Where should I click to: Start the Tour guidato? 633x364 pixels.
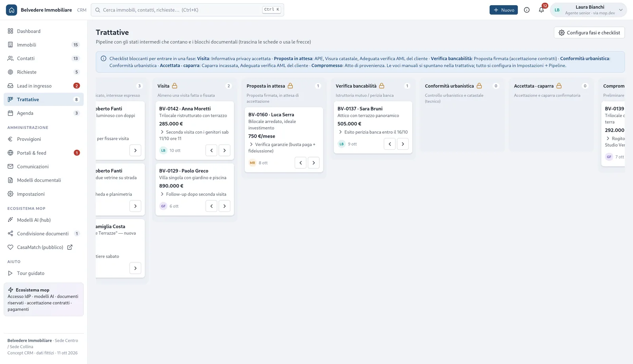pos(44,273)
